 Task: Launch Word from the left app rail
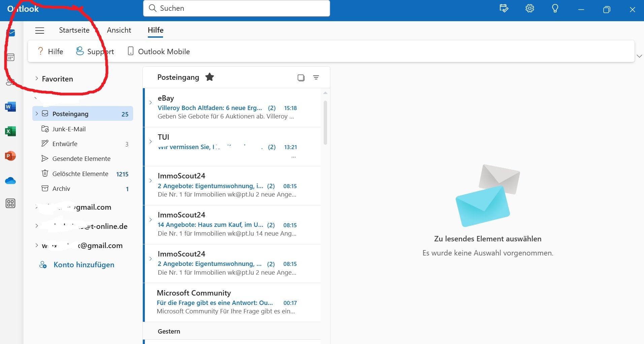point(10,107)
